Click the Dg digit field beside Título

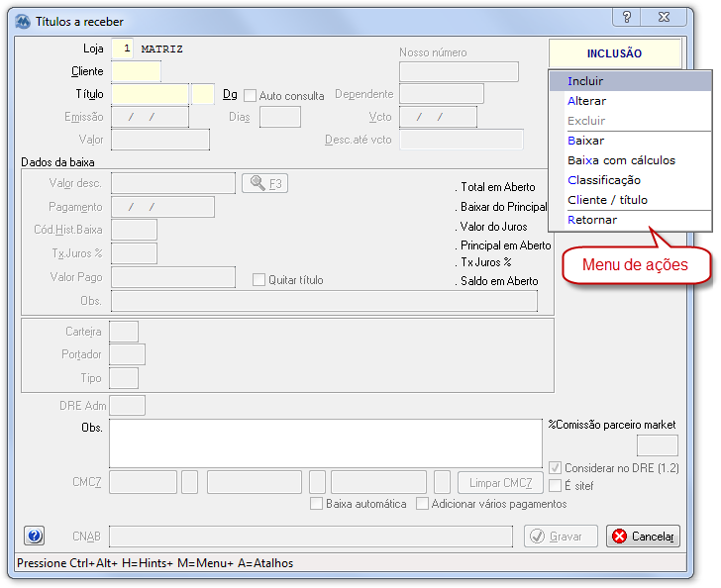point(203,94)
